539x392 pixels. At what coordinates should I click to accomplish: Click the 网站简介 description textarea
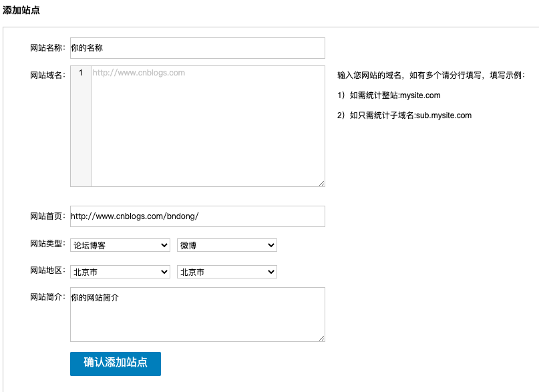pyautogui.click(x=197, y=315)
